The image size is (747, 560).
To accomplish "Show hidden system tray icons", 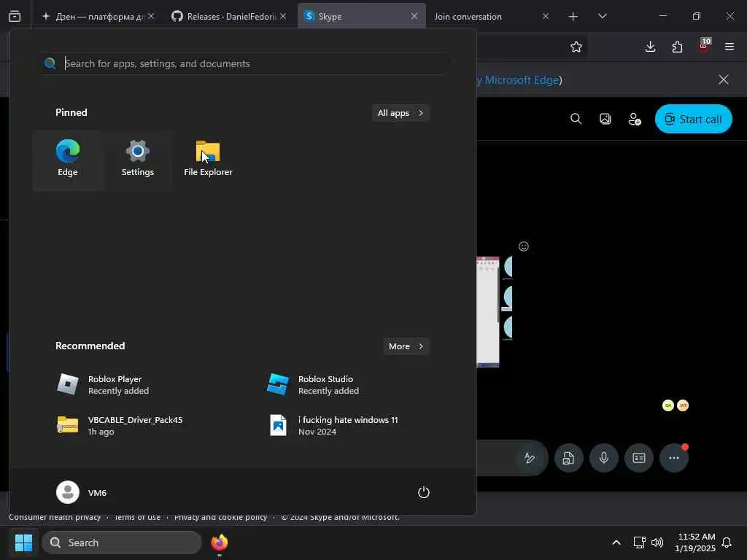I will (x=616, y=542).
